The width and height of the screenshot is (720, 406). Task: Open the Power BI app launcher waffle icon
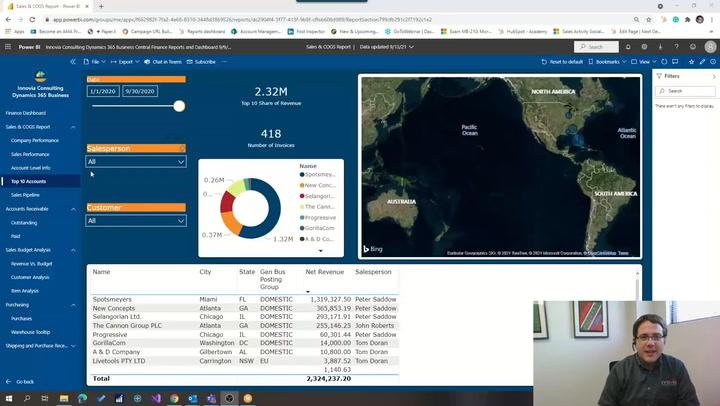(8, 47)
